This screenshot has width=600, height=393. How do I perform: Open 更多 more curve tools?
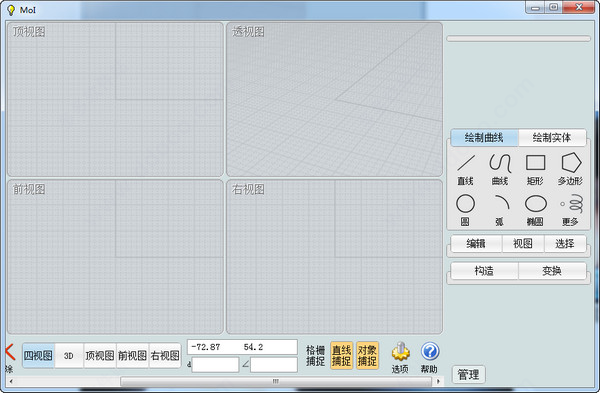[571, 210]
